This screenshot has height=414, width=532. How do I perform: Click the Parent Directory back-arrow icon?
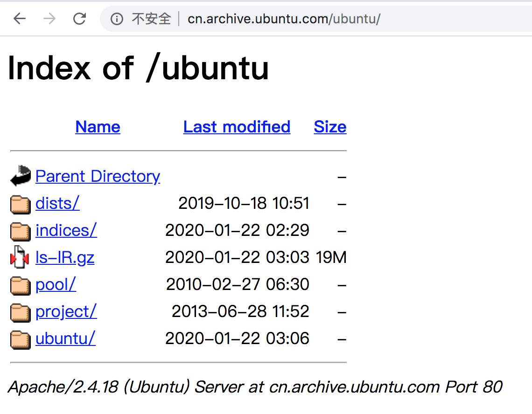(20, 176)
